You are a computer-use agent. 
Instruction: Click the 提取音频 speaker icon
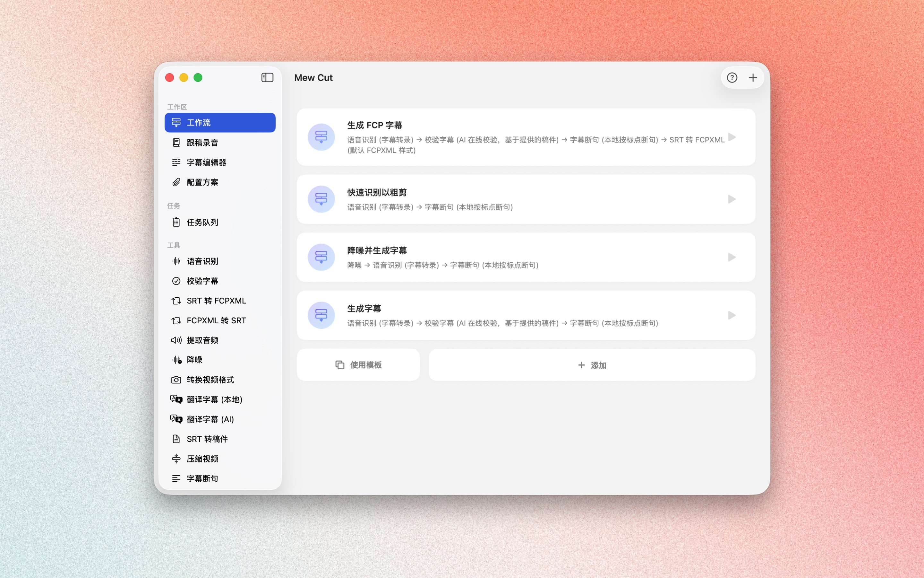[176, 340]
